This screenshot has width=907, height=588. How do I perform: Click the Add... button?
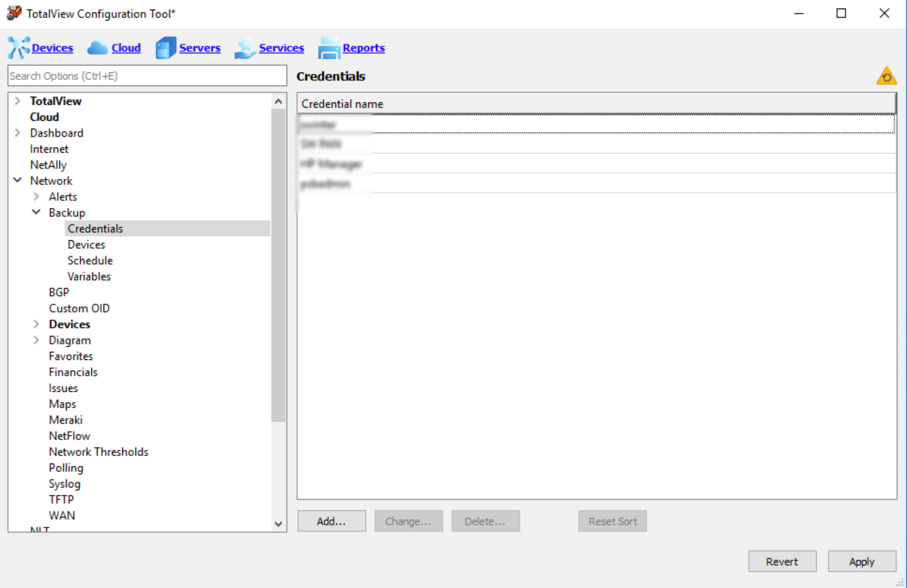[332, 521]
